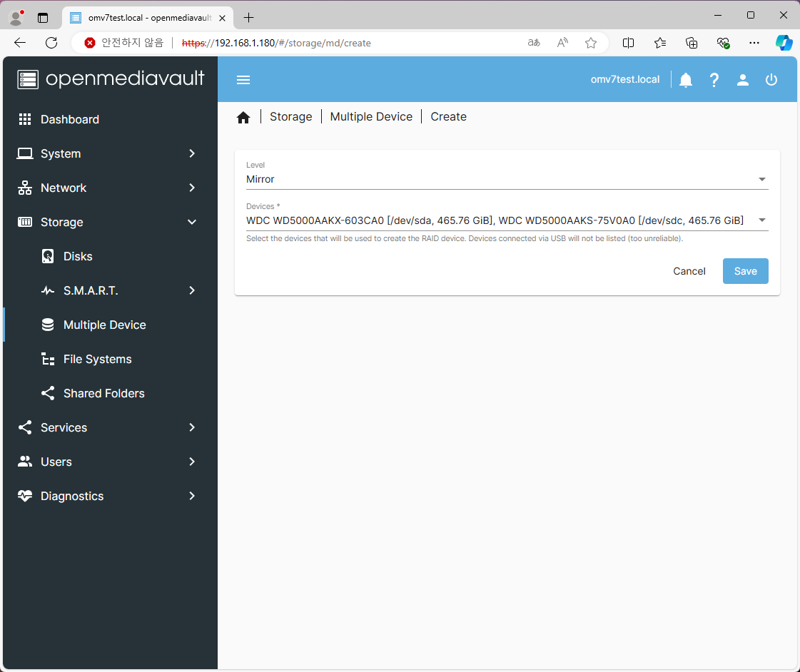Open the Devices selection dropdown
This screenshot has height=672, width=800.
tap(507, 220)
